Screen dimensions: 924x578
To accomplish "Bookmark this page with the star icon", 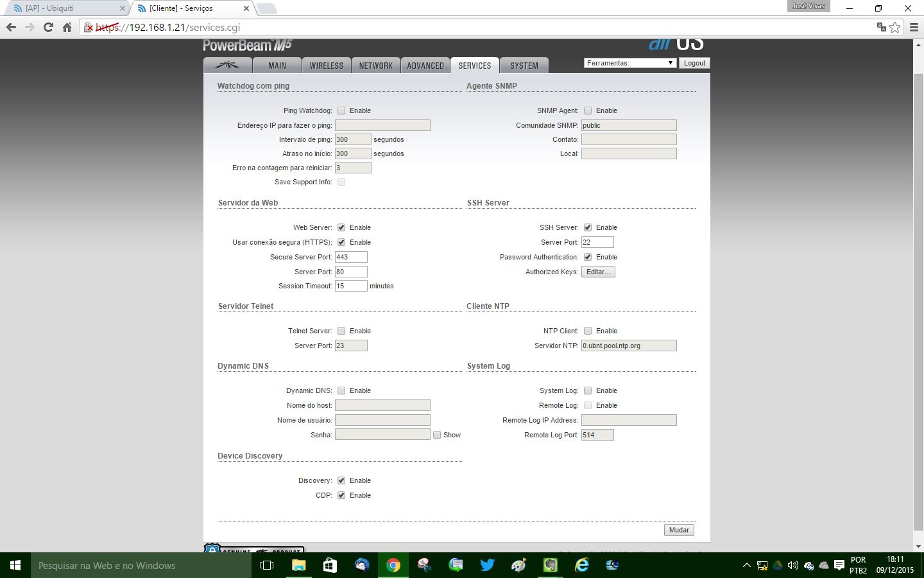I will point(895,27).
